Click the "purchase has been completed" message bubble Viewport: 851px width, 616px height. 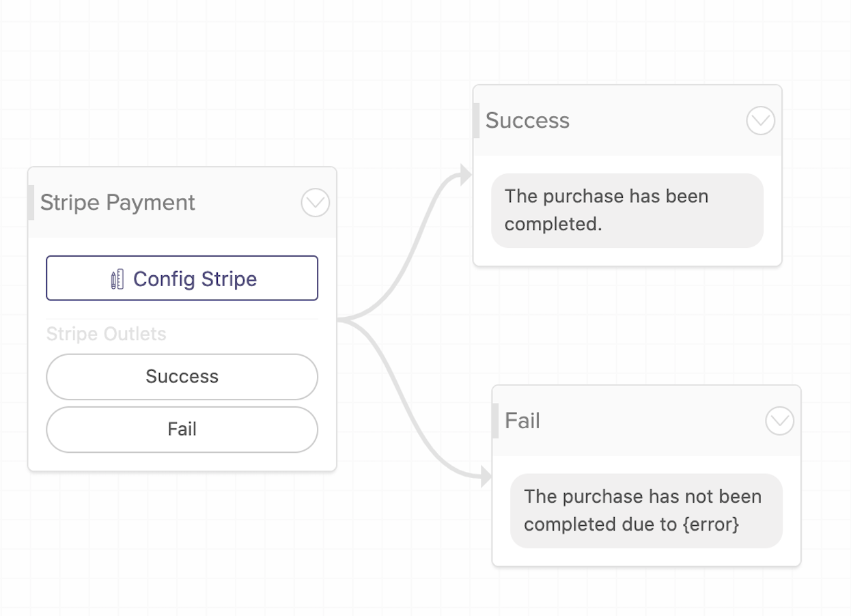[627, 210]
